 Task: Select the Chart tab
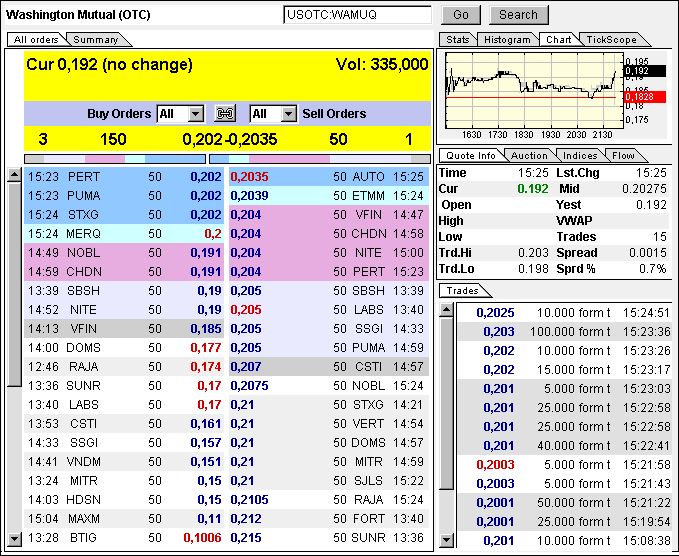[x=559, y=39]
